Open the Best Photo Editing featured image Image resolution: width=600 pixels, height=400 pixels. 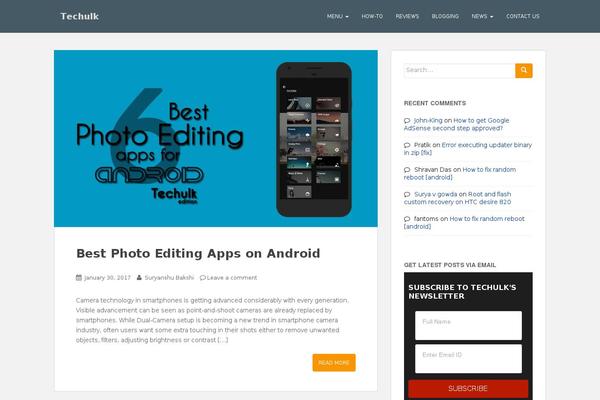[x=216, y=138]
